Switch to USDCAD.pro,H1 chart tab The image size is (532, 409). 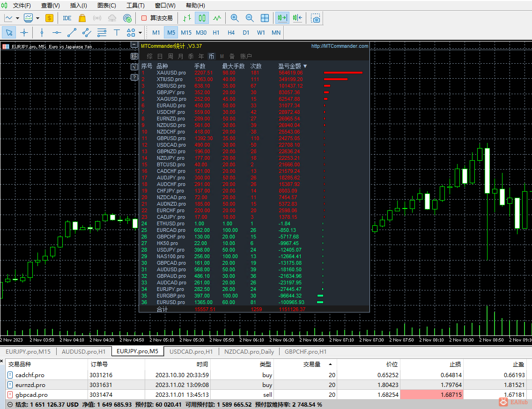191,352
